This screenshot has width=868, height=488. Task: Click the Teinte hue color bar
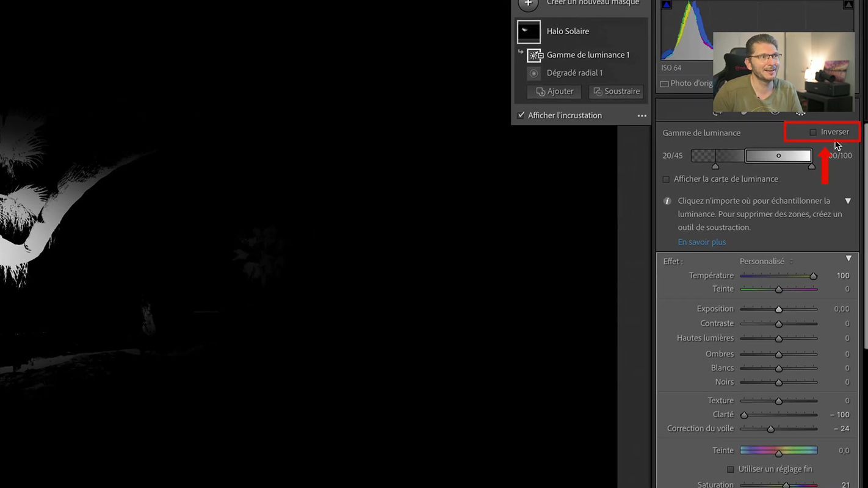778,451
